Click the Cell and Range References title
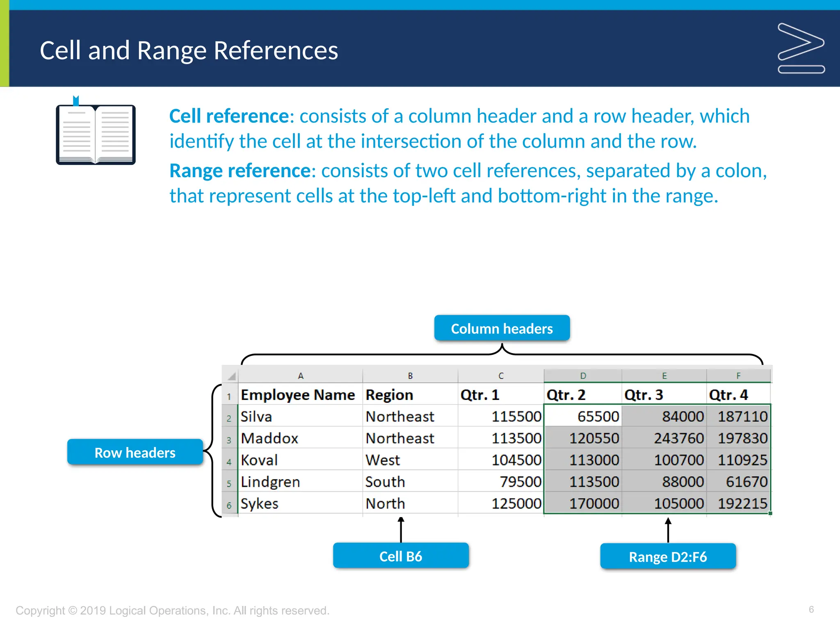Screen dimensions: 840x630 coord(189,50)
